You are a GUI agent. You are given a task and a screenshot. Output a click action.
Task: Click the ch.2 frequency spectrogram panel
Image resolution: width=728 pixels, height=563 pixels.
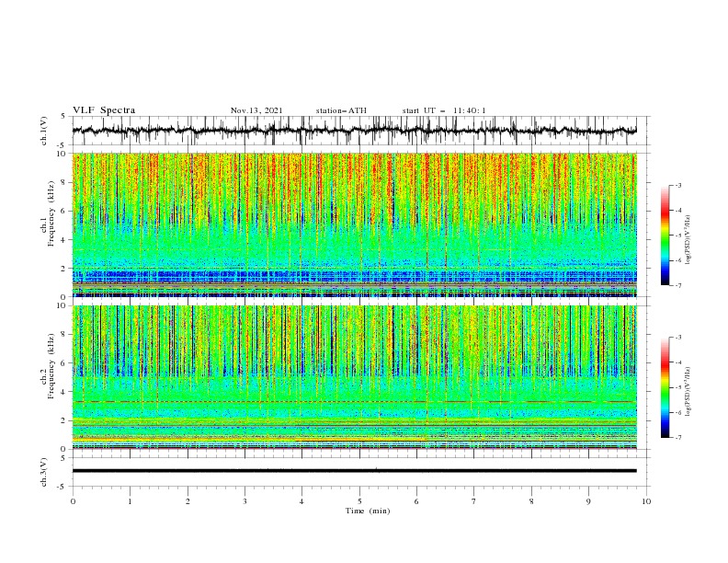click(355, 377)
